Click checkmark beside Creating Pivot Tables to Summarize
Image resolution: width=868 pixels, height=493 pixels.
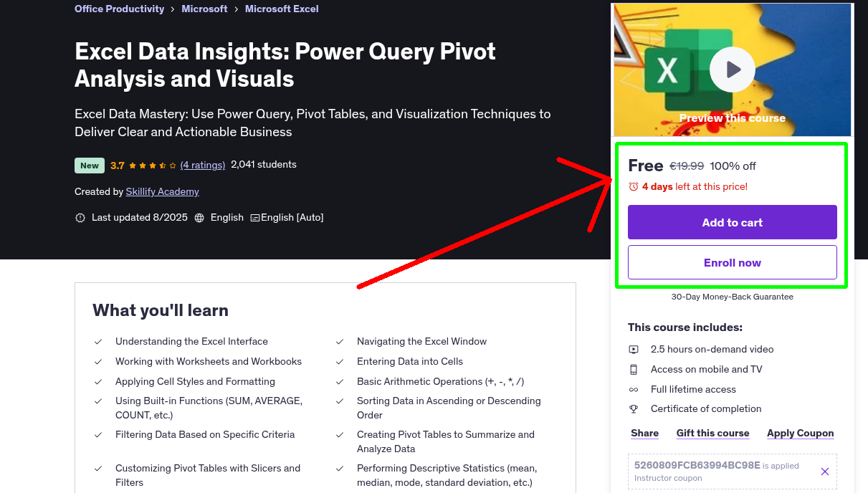(x=340, y=435)
